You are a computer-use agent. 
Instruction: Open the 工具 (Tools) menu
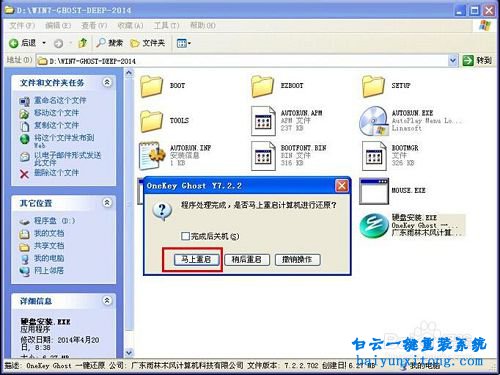166,26
